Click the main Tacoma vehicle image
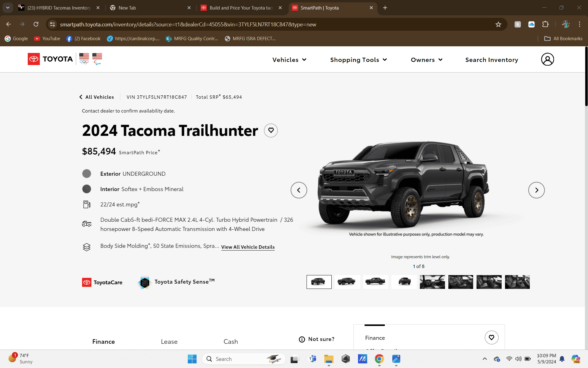This screenshot has height=368, width=588. [x=404, y=185]
